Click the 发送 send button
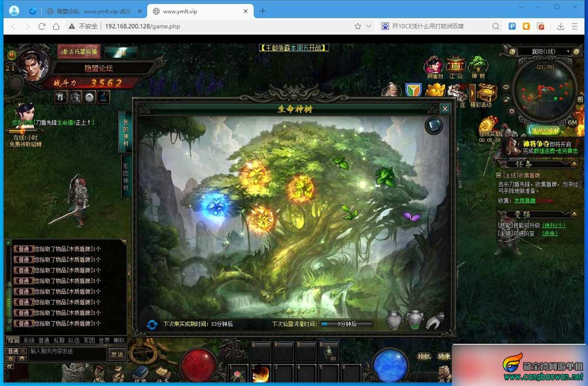 [x=117, y=354]
